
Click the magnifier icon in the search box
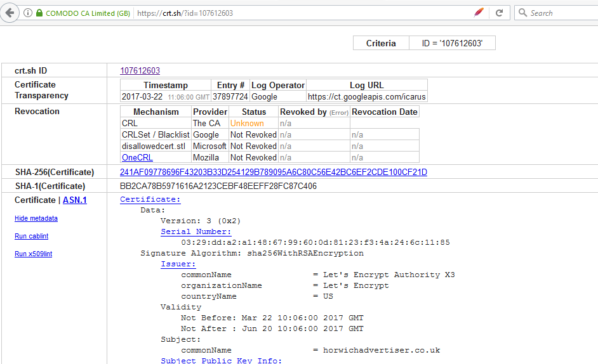523,13
